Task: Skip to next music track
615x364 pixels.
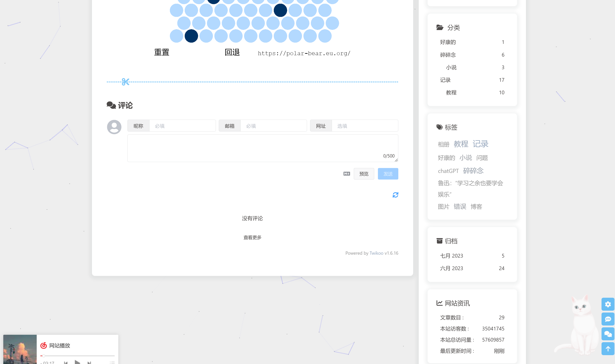Action: point(89,362)
